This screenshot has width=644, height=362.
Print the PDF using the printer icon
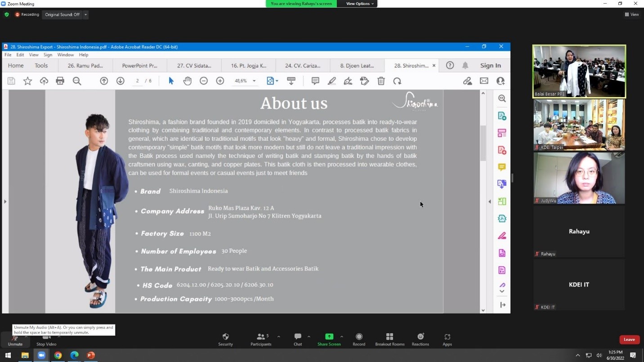60,81
